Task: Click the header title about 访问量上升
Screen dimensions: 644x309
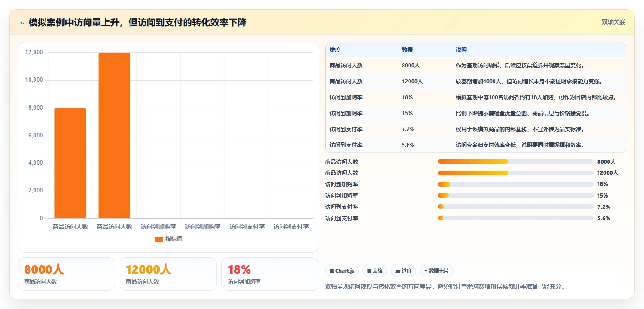Action: point(137,22)
